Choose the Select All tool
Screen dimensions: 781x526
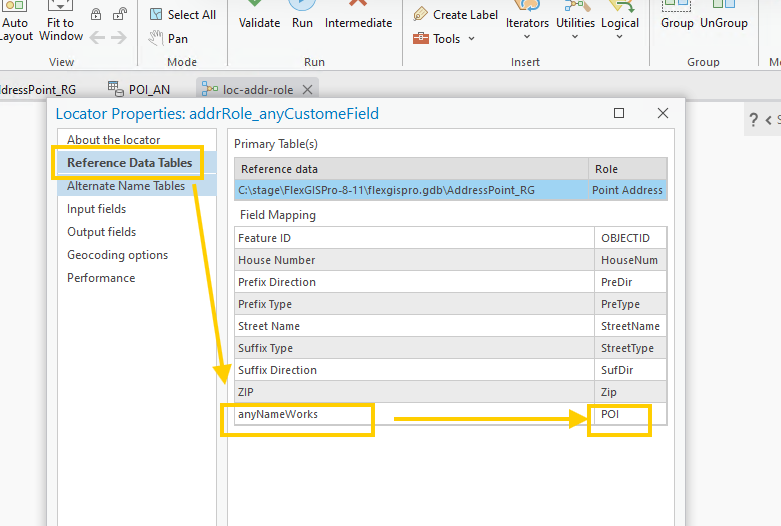point(183,15)
